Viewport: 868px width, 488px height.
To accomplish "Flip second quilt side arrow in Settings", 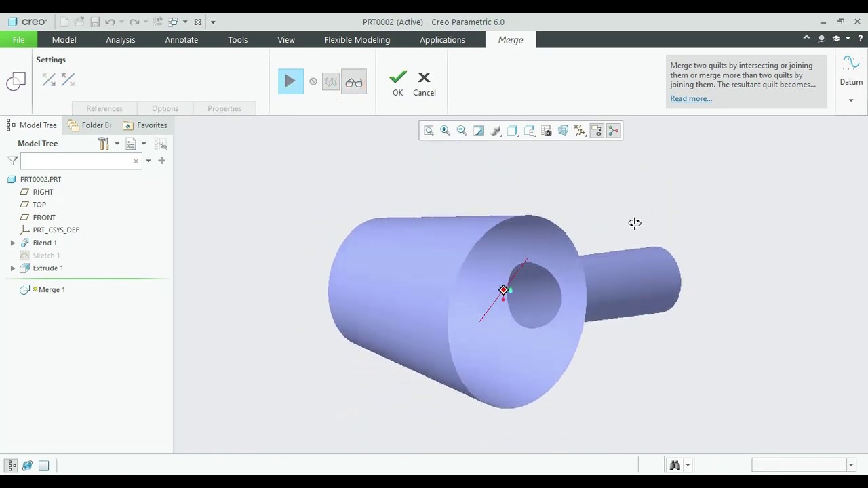I will click(x=68, y=80).
